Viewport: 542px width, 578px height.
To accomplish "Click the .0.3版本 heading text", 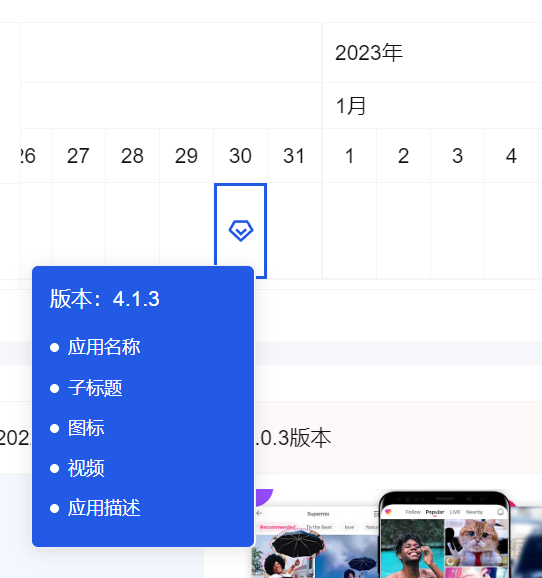I will pyautogui.click(x=293, y=438).
